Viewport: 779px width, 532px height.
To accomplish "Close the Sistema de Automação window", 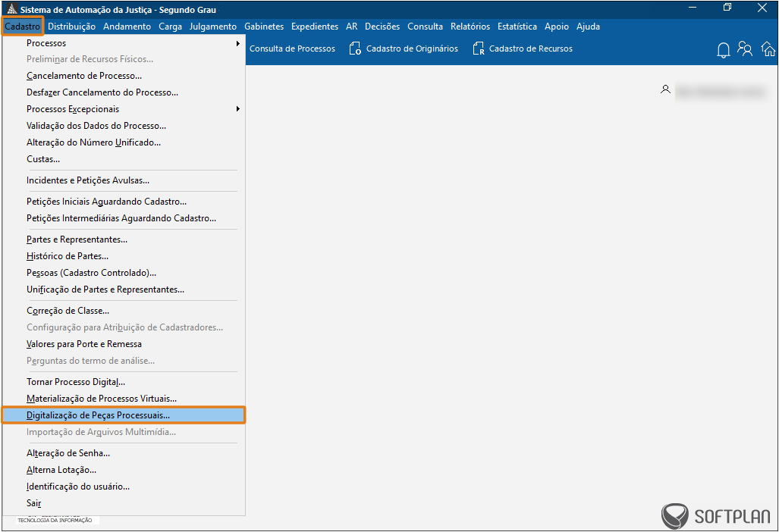I will pyautogui.click(x=762, y=8).
